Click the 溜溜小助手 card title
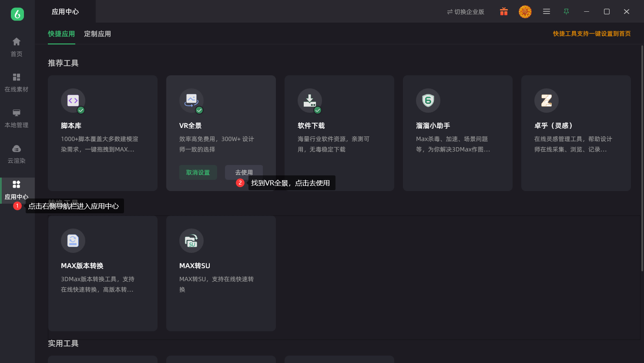Screen dimensions: 644x363 tap(433, 126)
